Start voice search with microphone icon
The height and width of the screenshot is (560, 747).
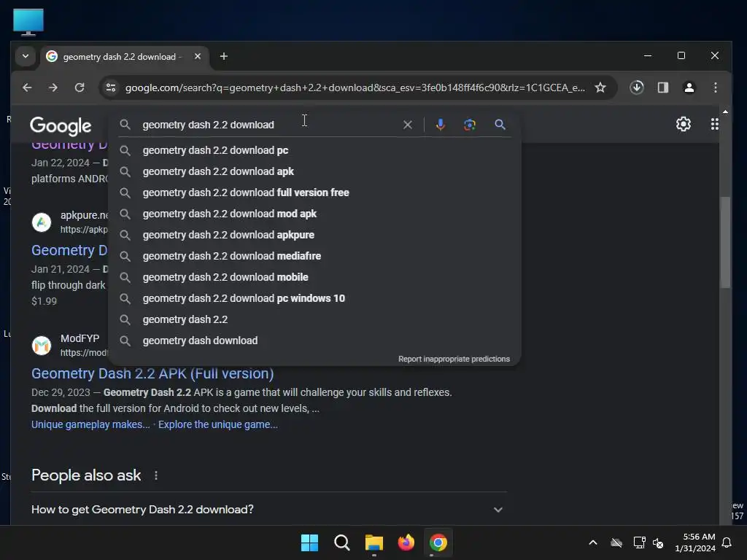click(440, 125)
